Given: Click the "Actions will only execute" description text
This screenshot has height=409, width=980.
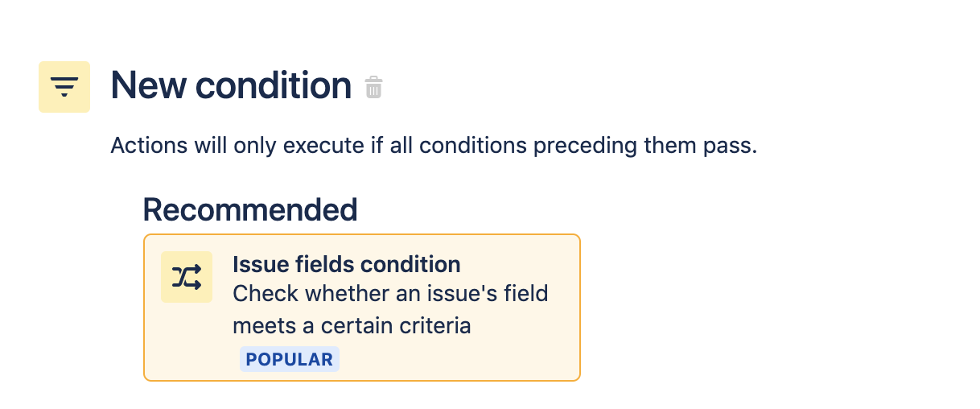Looking at the screenshot, I should click(x=434, y=147).
